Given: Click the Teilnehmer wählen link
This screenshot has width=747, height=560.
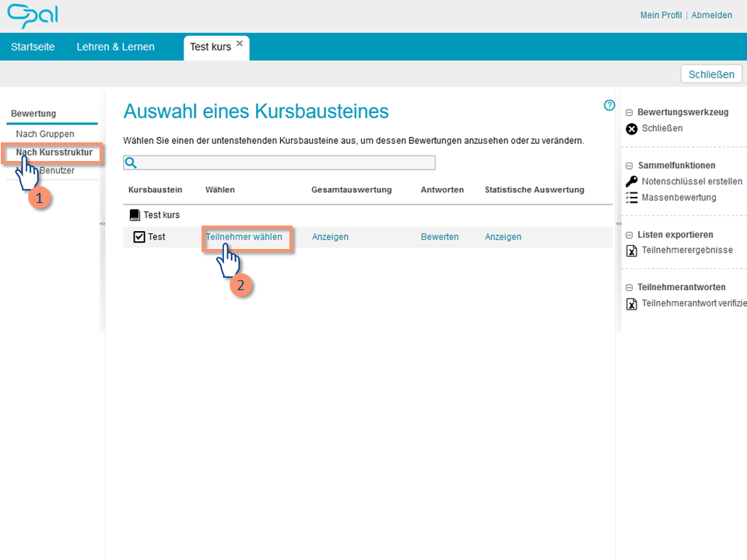Looking at the screenshot, I should pyautogui.click(x=244, y=236).
